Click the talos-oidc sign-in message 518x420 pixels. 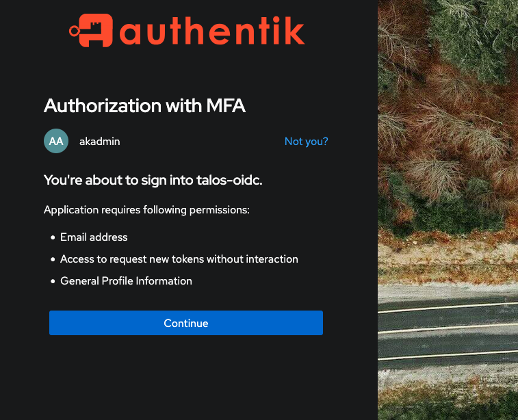pos(153,180)
